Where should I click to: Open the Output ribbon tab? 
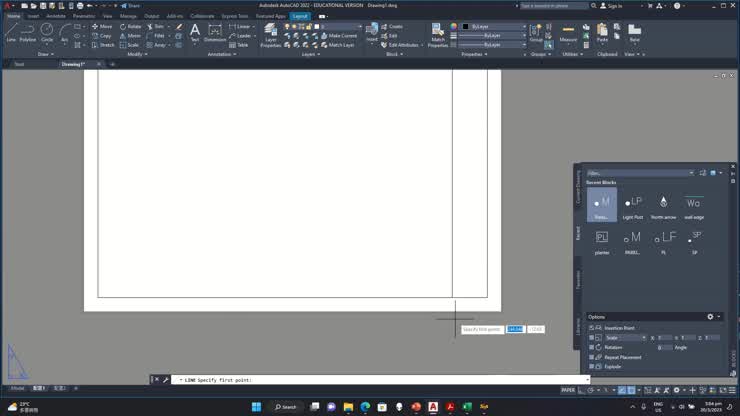click(x=151, y=16)
